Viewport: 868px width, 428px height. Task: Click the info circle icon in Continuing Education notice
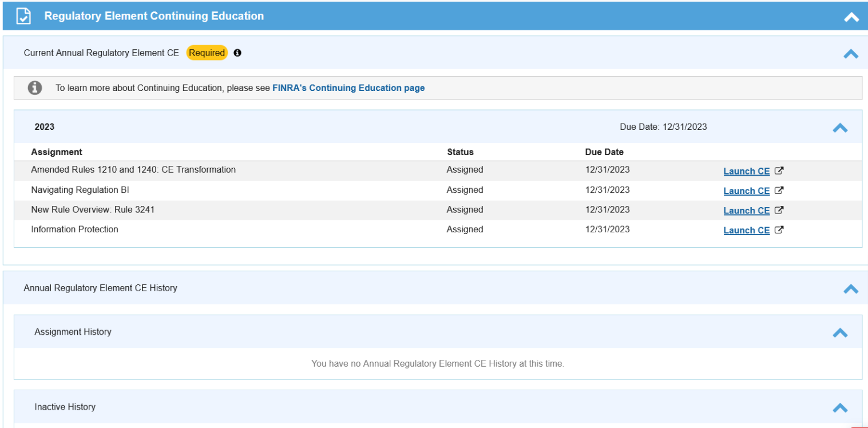[x=35, y=88]
